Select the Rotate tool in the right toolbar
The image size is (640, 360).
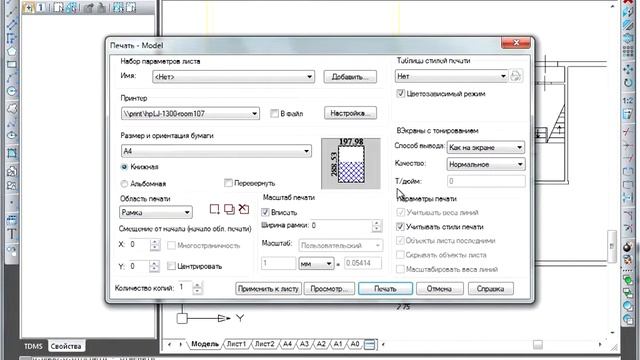point(628,83)
